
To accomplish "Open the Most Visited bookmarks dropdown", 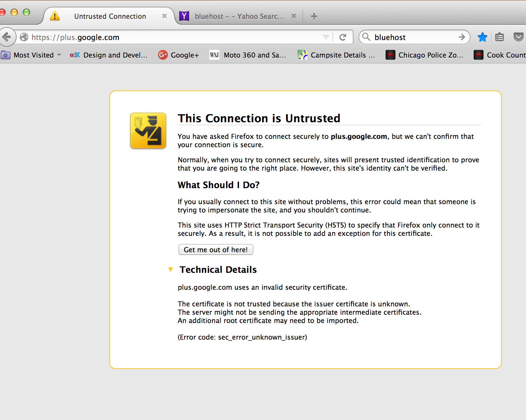I will (31, 55).
